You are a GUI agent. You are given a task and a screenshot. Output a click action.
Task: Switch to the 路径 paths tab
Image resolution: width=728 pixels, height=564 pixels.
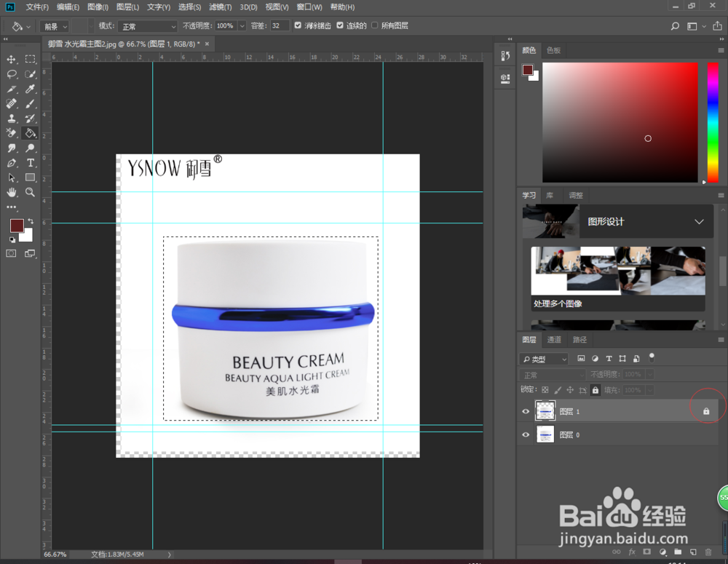[580, 340]
